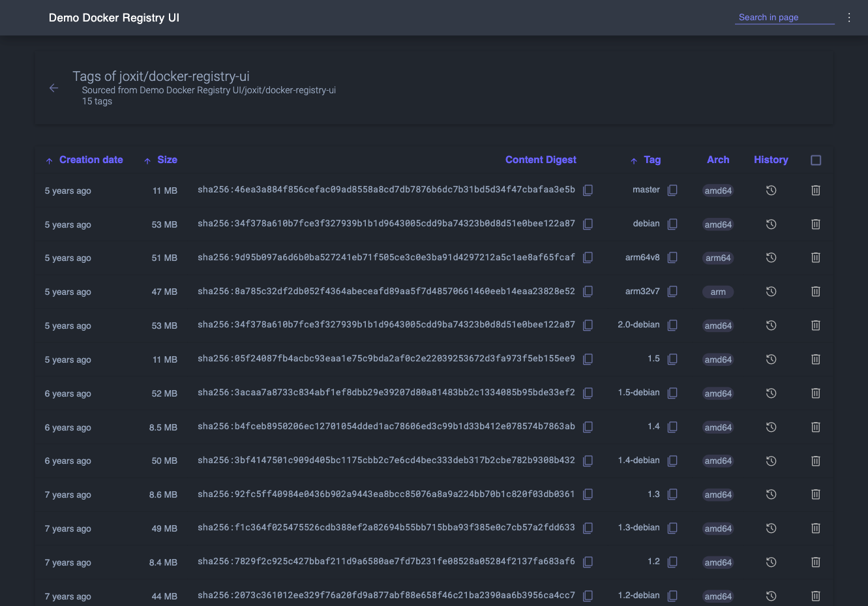Viewport: 868px width, 606px height.
Task: Open history for tag 1.3
Action: (771, 494)
